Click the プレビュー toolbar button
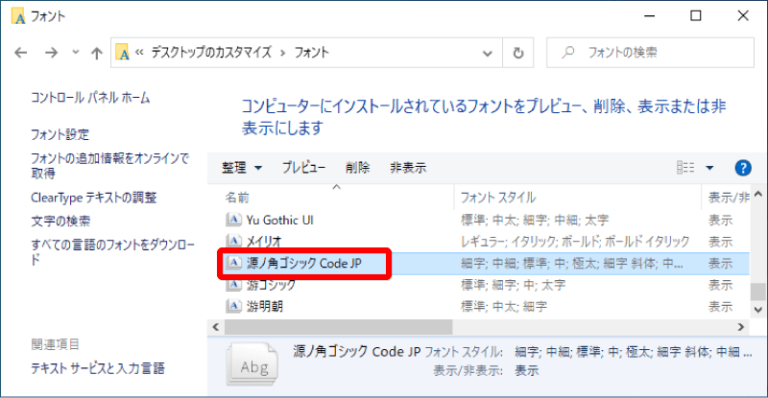768x398 pixels. point(304,168)
